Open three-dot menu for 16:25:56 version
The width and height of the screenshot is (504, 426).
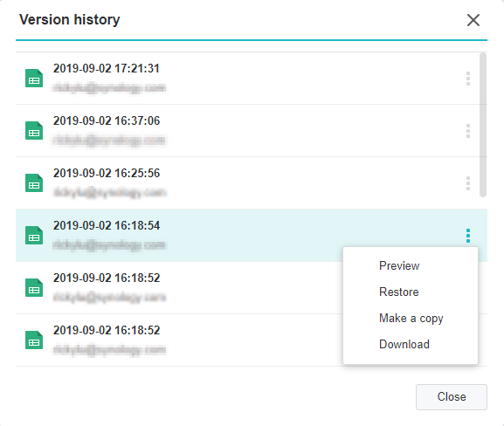(x=468, y=183)
